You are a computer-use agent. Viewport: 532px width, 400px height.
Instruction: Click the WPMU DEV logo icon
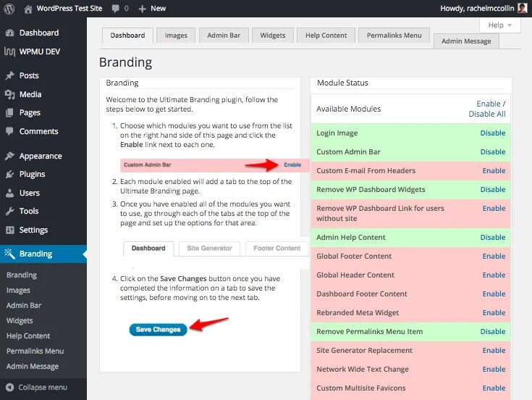coord(9,51)
